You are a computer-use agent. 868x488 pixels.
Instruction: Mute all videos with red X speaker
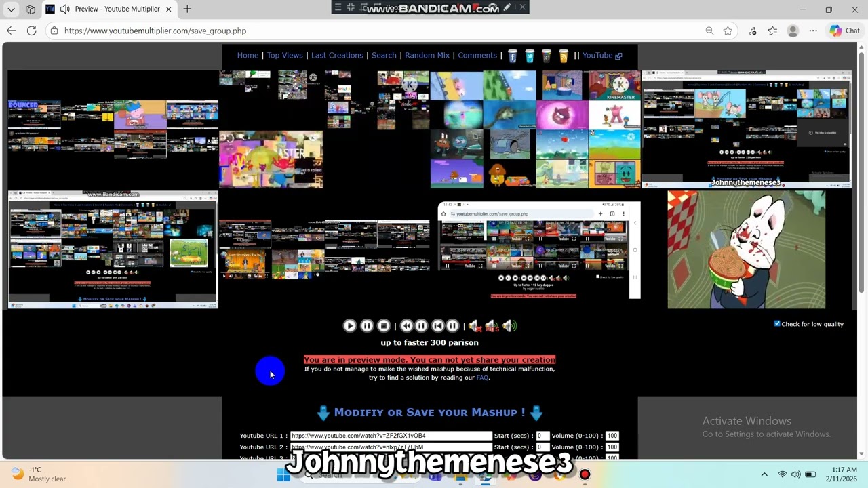coord(475,326)
